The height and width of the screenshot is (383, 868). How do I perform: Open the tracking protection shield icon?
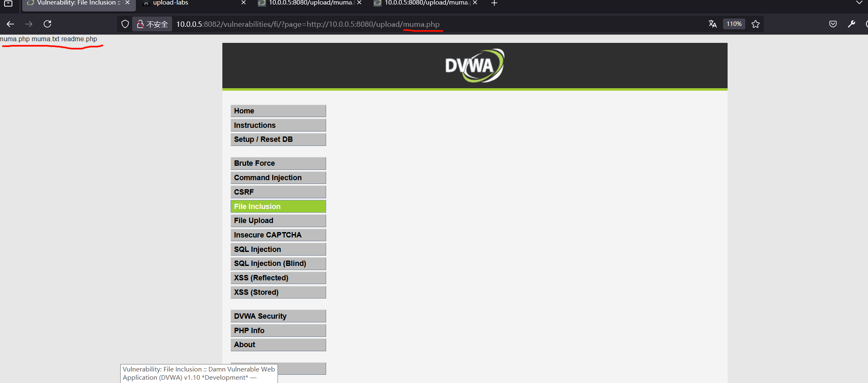(x=125, y=24)
